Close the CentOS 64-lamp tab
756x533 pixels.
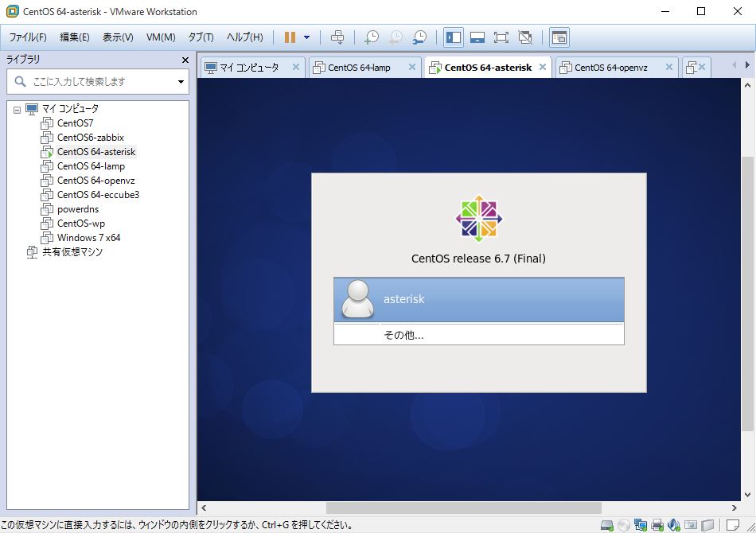[412, 67]
